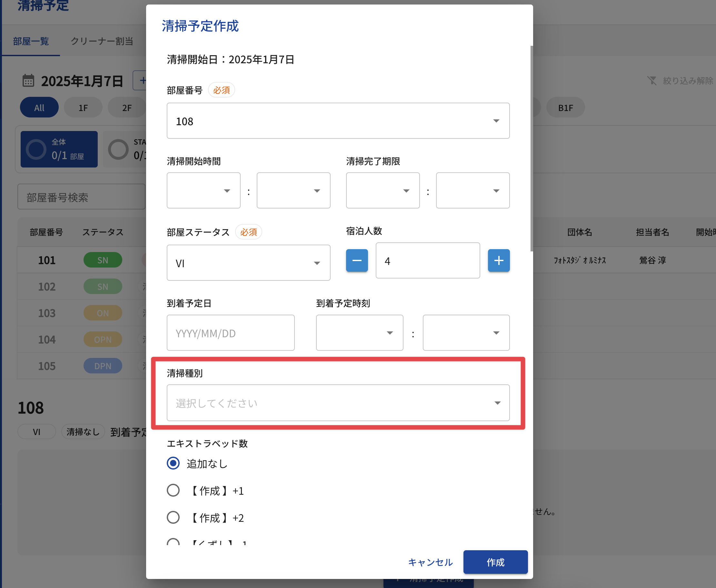This screenshot has height=588, width=716.
Task: Click the 作成 button
Action: point(495,562)
